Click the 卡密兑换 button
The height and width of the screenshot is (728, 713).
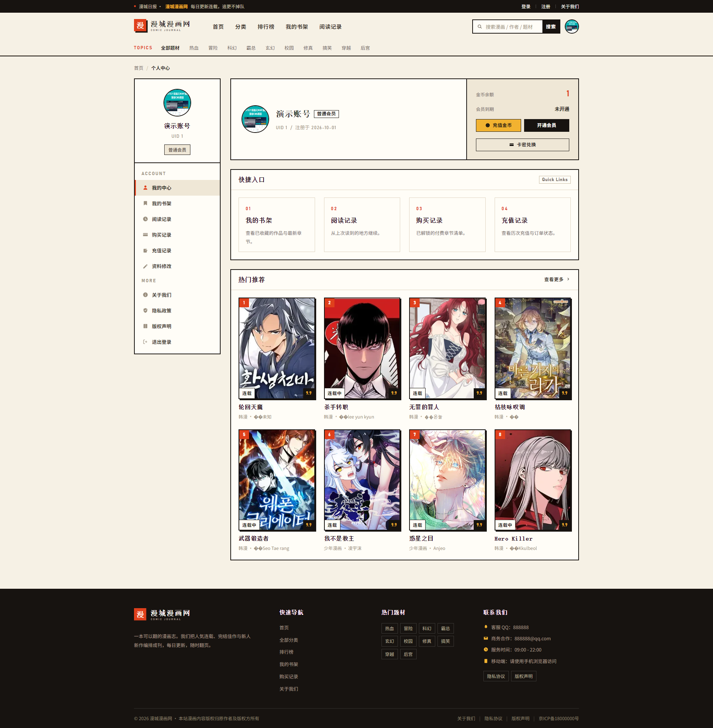(522, 145)
